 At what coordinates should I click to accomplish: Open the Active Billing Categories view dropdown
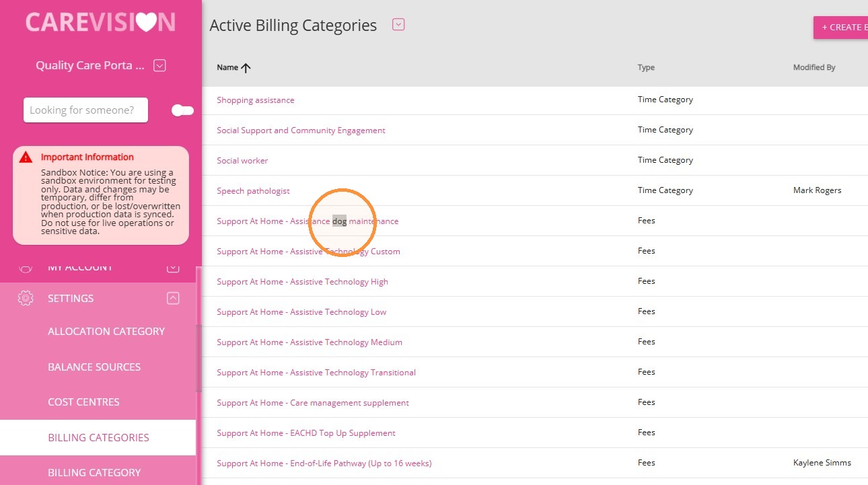pyautogui.click(x=398, y=25)
